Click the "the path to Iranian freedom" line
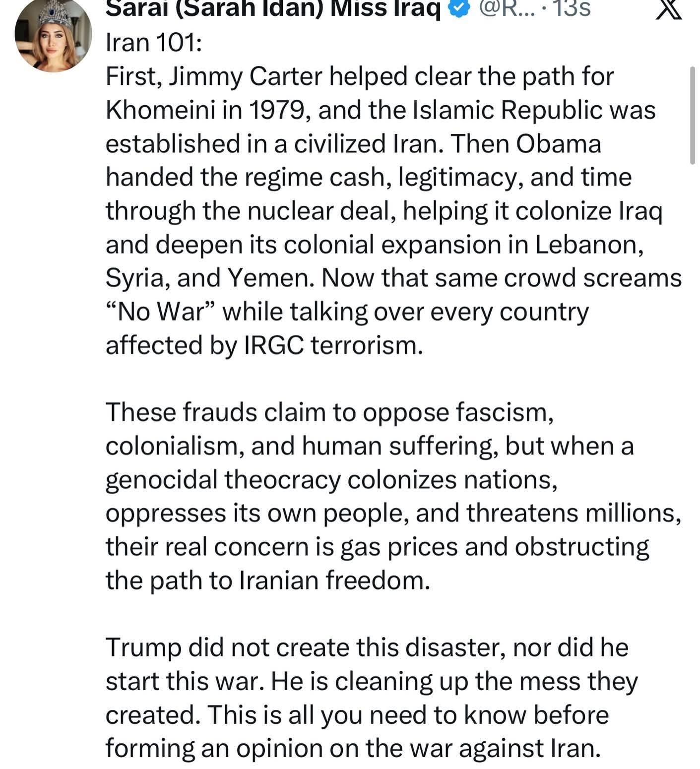The height and width of the screenshot is (769, 700). click(x=267, y=580)
